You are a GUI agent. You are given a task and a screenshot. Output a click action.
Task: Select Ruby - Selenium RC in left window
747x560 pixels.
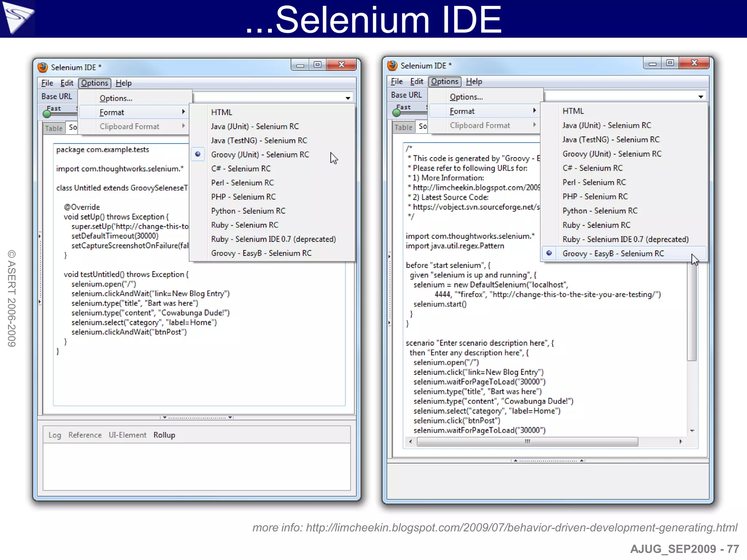[272, 225]
